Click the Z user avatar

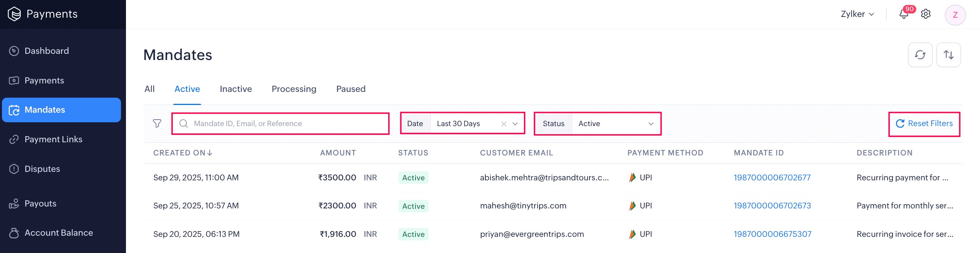tap(955, 15)
